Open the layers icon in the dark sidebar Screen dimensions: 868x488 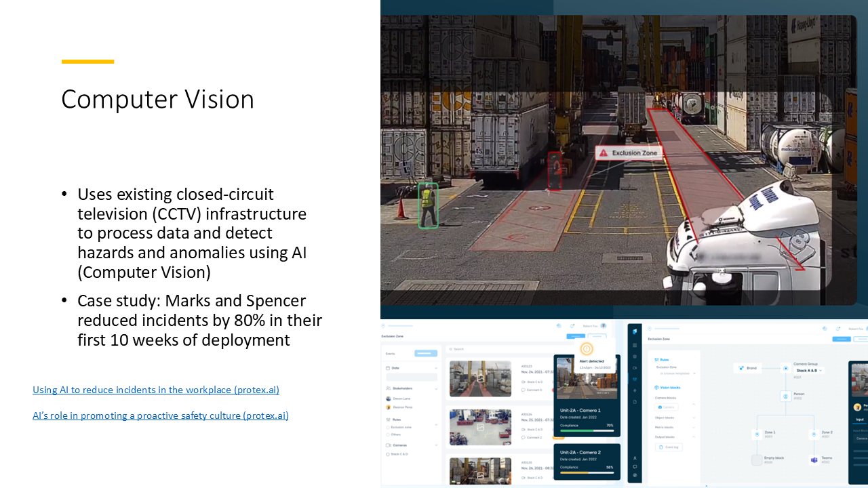pyautogui.click(x=635, y=357)
